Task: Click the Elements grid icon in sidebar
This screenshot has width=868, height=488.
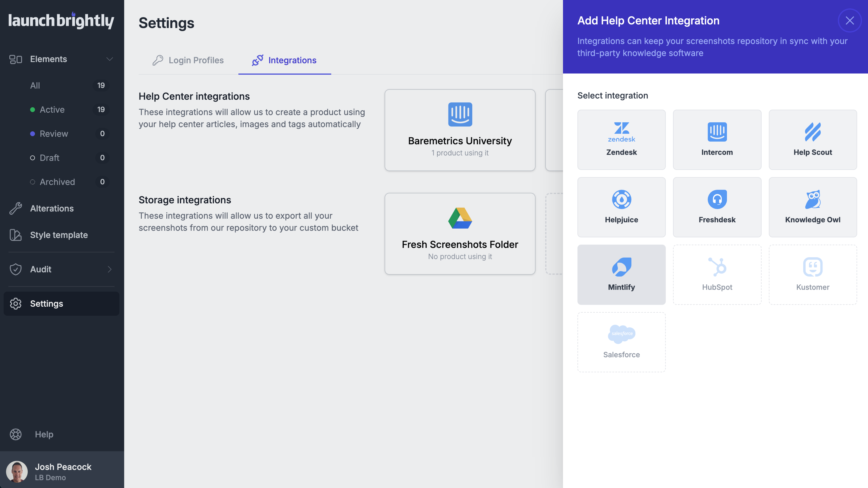Action: [15, 59]
